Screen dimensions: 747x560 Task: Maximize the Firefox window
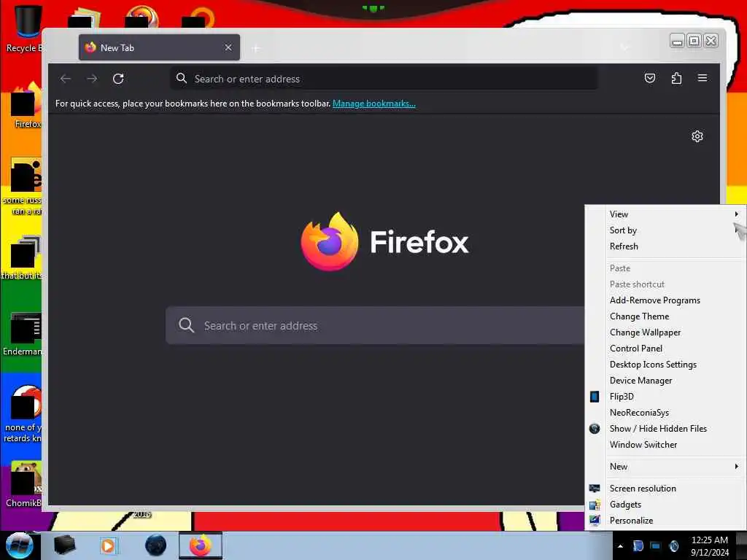tap(694, 41)
